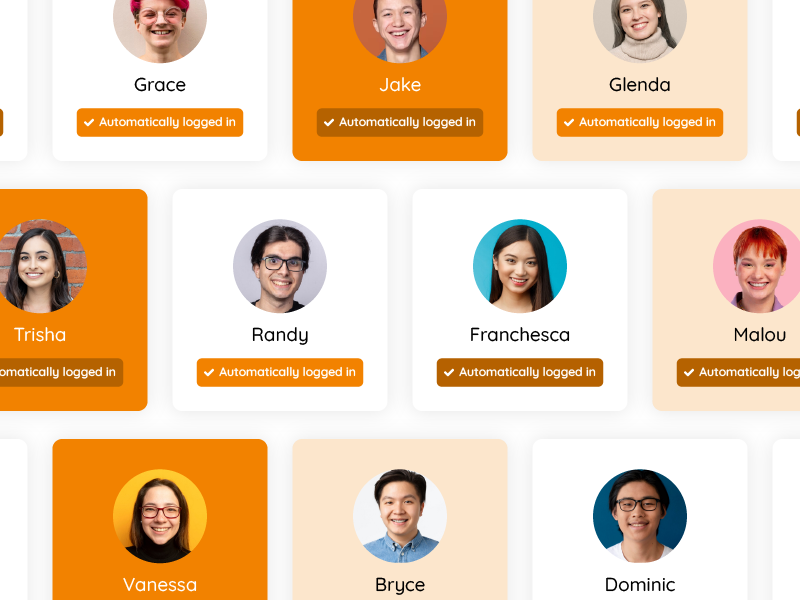This screenshot has height=600, width=800.
Task: Click Franchesca's Automatically logged in button
Action: coord(520,372)
